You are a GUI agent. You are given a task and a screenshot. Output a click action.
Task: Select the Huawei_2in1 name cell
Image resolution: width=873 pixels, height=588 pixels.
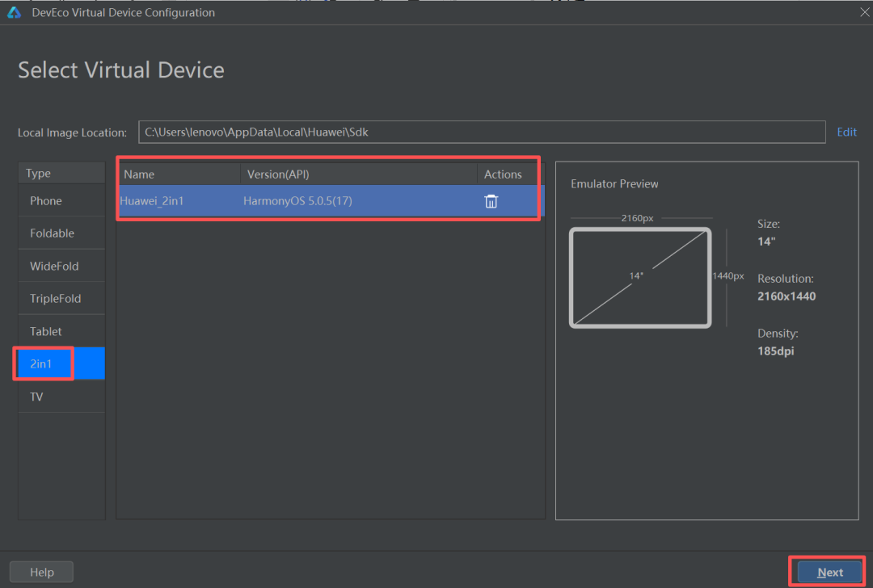click(x=179, y=201)
